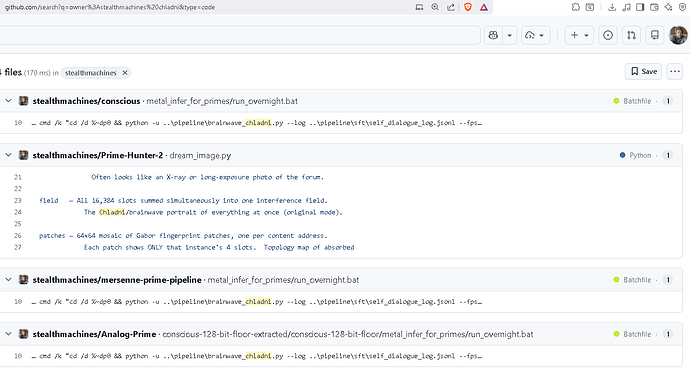Screen dimensions: 690x375
Task: Open GitHub Copilot chat icon
Action: [493, 35]
